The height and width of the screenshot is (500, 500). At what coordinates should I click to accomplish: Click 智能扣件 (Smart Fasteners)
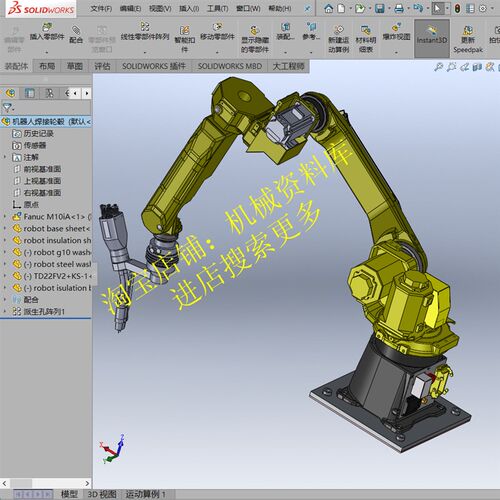pos(185,39)
